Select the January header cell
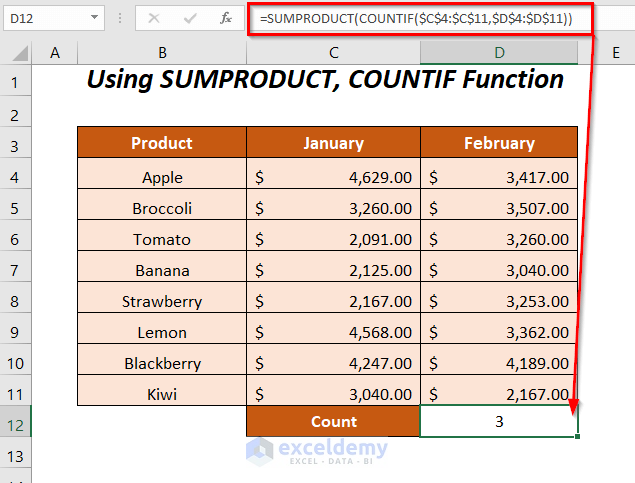This screenshot has width=635, height=483. pyautogui.click(x=333, y=143)
